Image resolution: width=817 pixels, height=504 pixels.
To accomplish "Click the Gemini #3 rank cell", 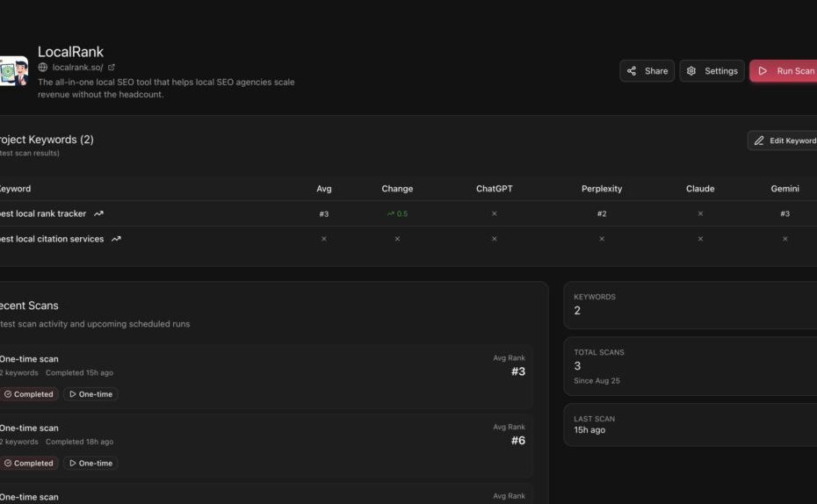I will pyautogui.click(x=784, y=214).
